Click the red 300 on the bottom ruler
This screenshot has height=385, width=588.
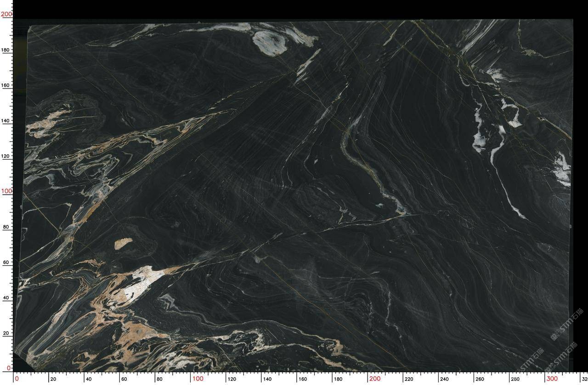pyautogui.click(x=551, y=379)
